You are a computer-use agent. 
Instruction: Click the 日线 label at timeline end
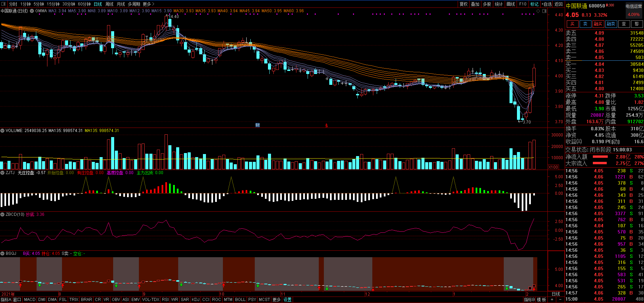point(556,294)
